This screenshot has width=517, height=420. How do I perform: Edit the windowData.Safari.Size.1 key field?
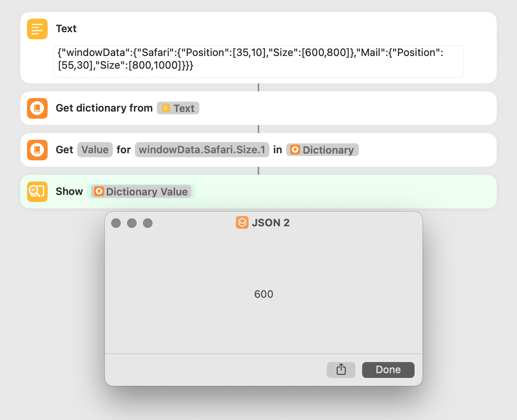point(202,150)
